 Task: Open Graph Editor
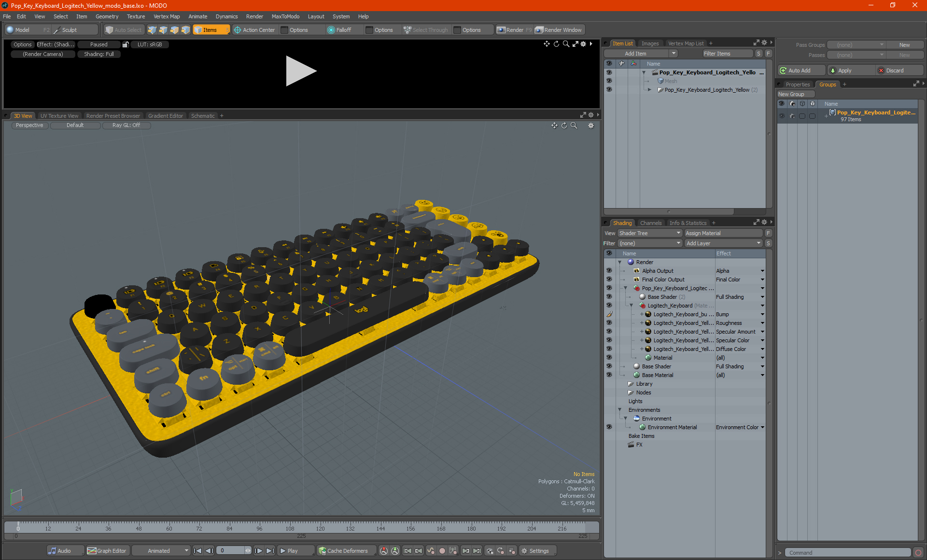pyautogui.click(x=107, y=551)
